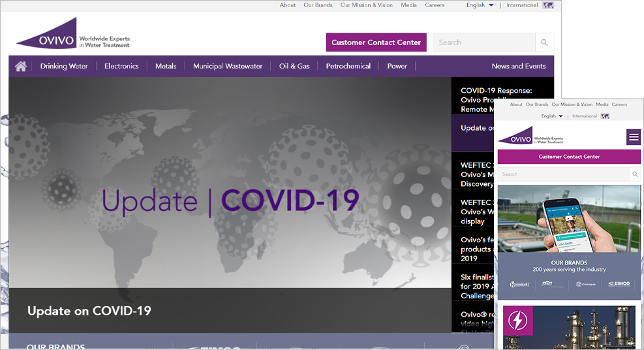Click the International link in mobile view
The height and width of the screenshot is (350, 644).
click(585, 116)
